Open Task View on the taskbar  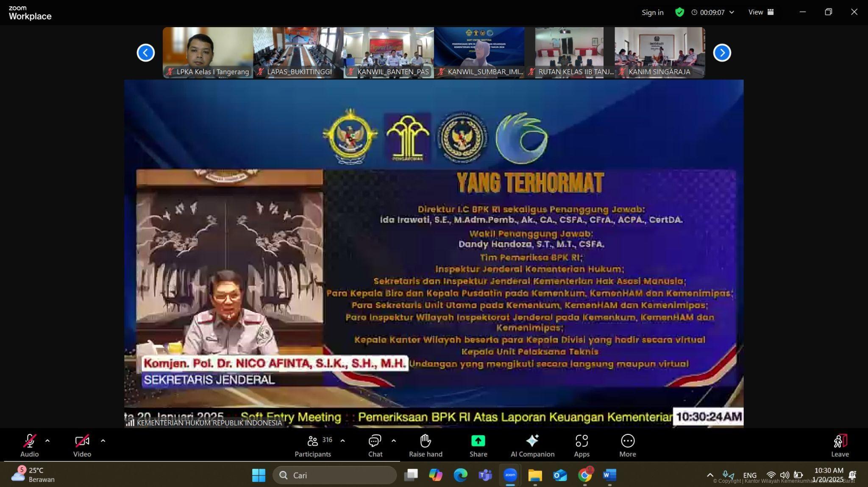[x=411, y=475]
